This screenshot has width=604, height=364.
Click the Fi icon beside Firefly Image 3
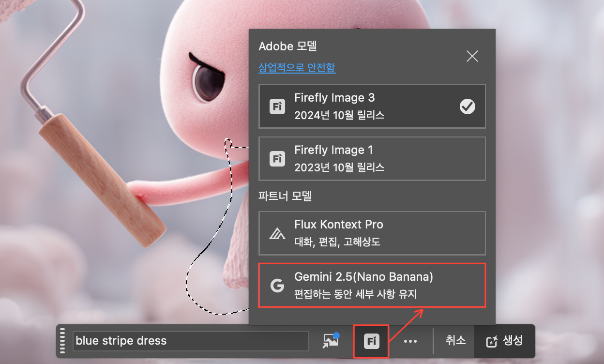point(277,106)
